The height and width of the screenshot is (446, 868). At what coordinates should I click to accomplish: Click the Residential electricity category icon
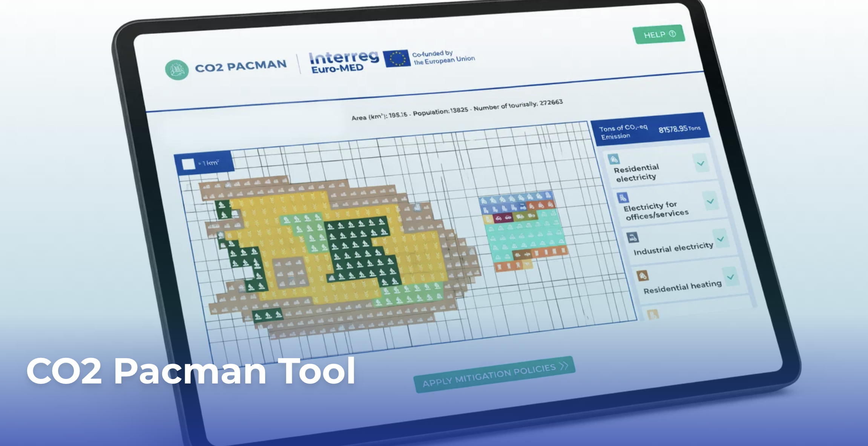(x=613, y=159)
